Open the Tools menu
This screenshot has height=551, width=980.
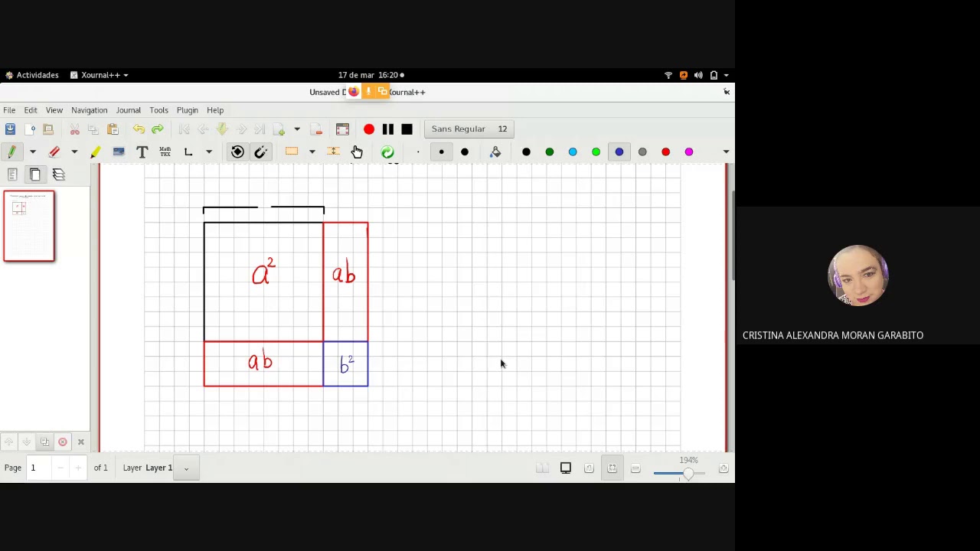[x=158, y=110]
